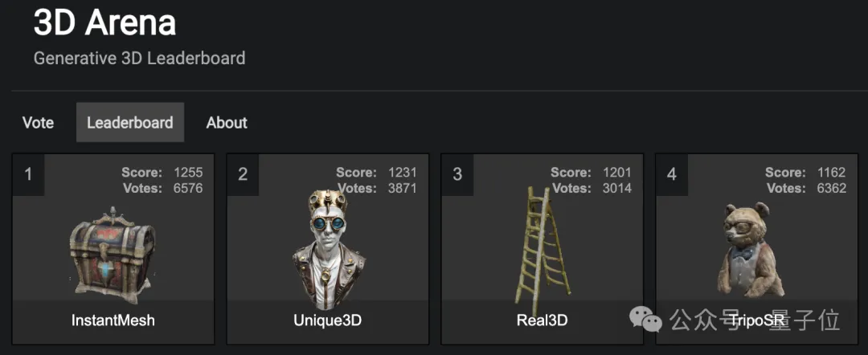Switch to the About tab
The image size is (868, 355).
227,122
